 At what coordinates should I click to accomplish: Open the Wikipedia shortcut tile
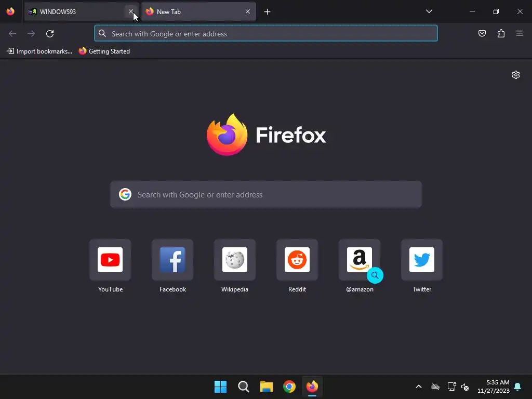coord(235,260)
